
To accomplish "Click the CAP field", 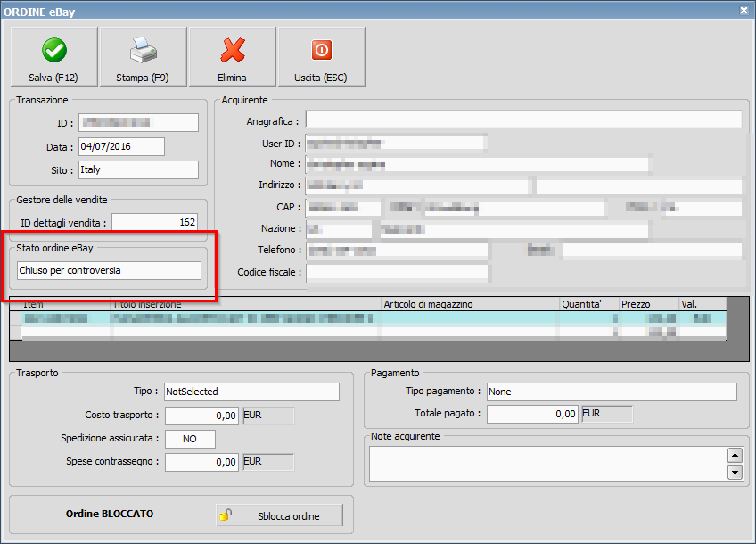I will 343,208.
